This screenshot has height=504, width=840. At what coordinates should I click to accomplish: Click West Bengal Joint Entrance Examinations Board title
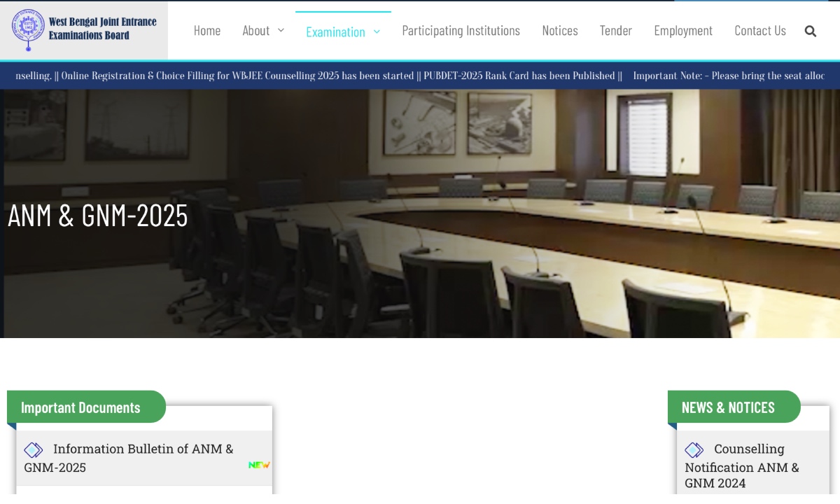pos(103,29)
